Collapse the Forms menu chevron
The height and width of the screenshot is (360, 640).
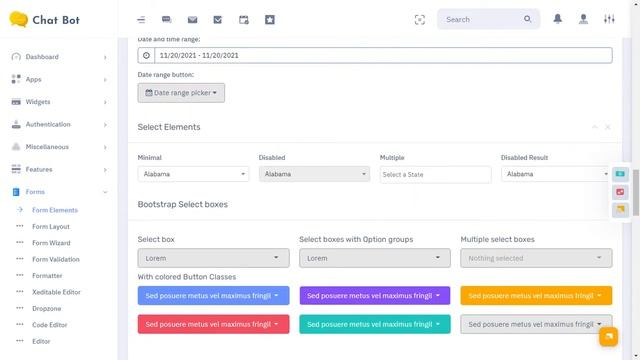tap(105, 192)
